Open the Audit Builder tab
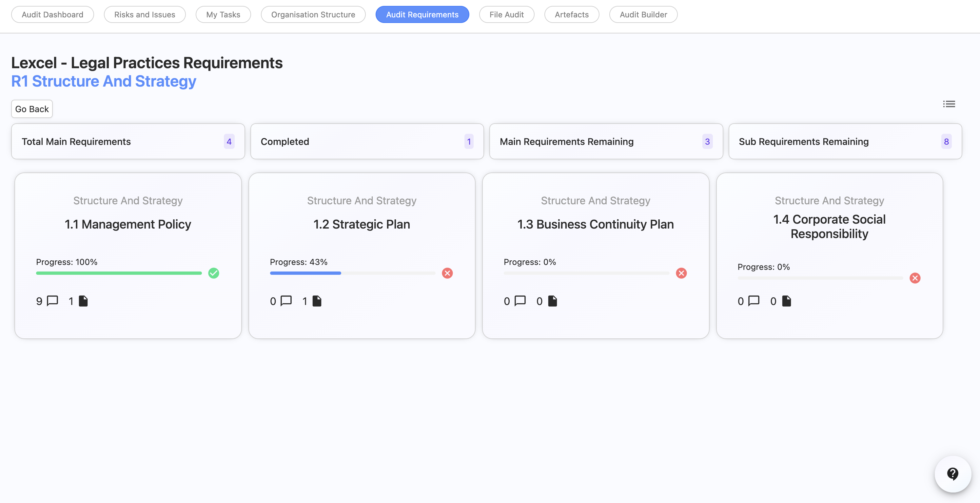 643,14
